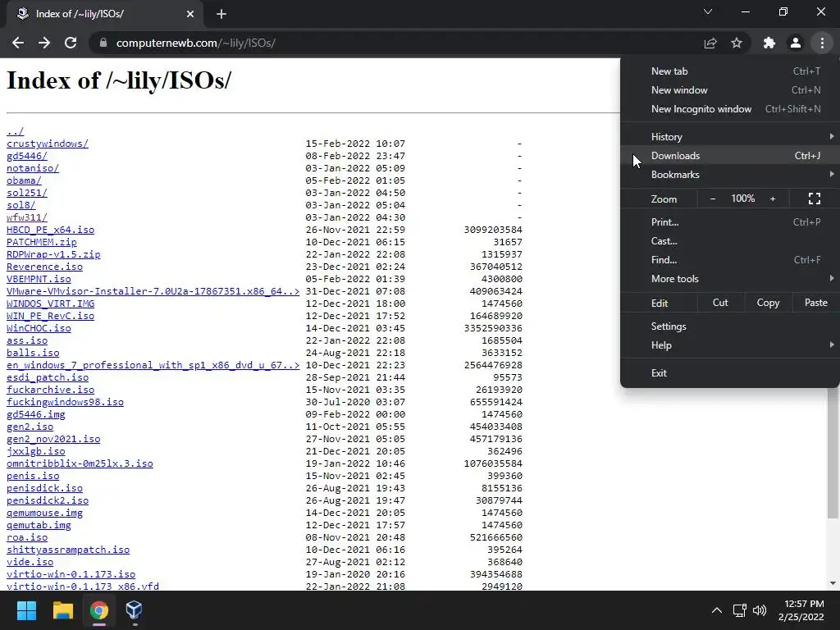Click the PATCHMEM.zip link
This screenshot has height=630, width=840.
pos(41,242)
